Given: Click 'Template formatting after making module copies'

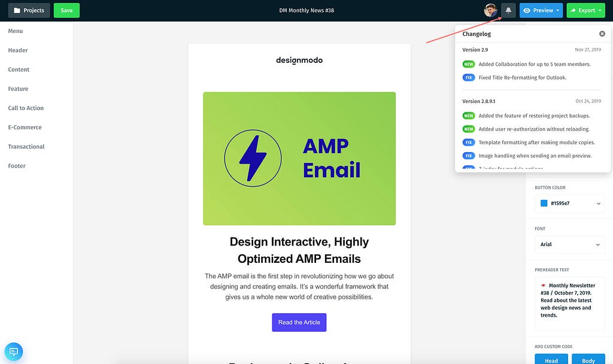Looking at the screenshot, I should click(x=537, y=142).
